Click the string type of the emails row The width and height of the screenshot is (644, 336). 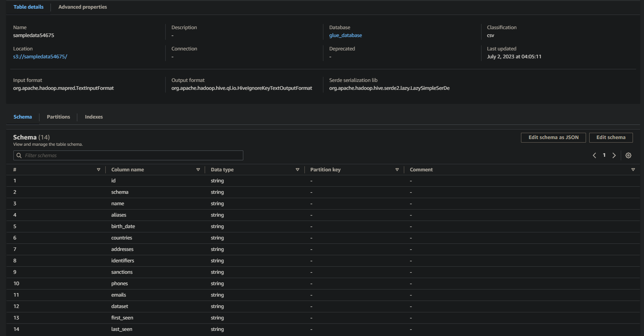pos(217,295)
